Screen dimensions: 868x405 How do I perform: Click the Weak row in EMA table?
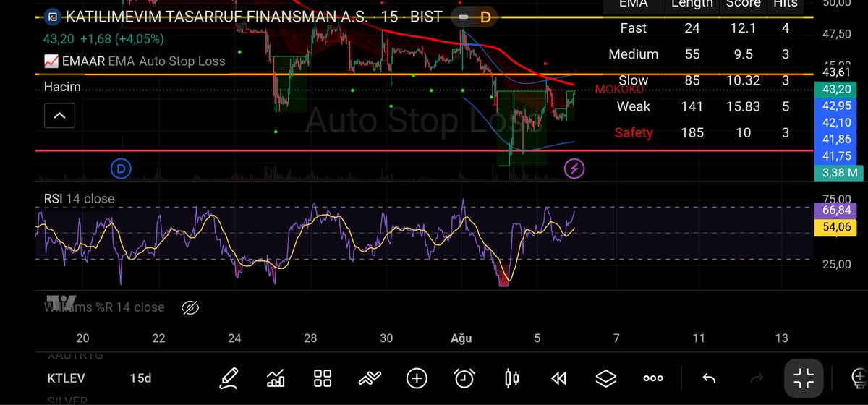[x=705, y=106]
